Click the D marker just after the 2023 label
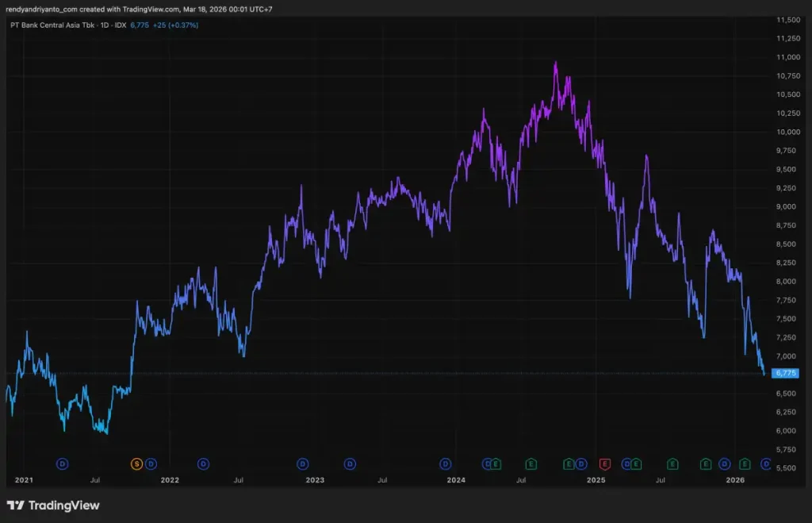The height and width of the screenshot is (523, 812). click(x=350, y=463)
